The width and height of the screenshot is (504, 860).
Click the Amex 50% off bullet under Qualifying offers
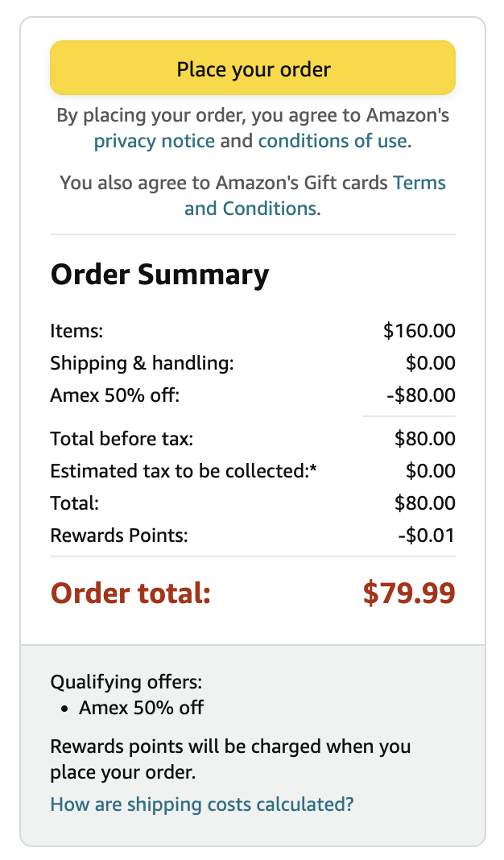click(141, 708)
